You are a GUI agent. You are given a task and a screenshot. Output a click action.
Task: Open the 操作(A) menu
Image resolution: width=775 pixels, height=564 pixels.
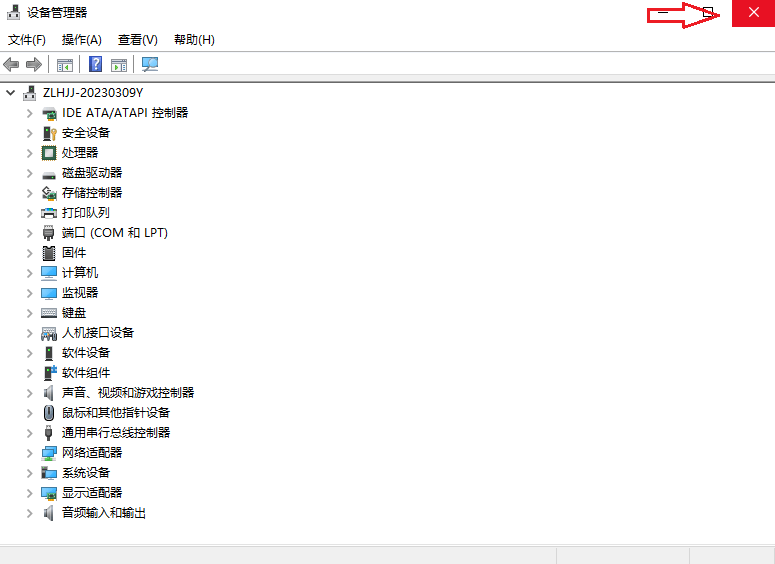pos(82,40)
